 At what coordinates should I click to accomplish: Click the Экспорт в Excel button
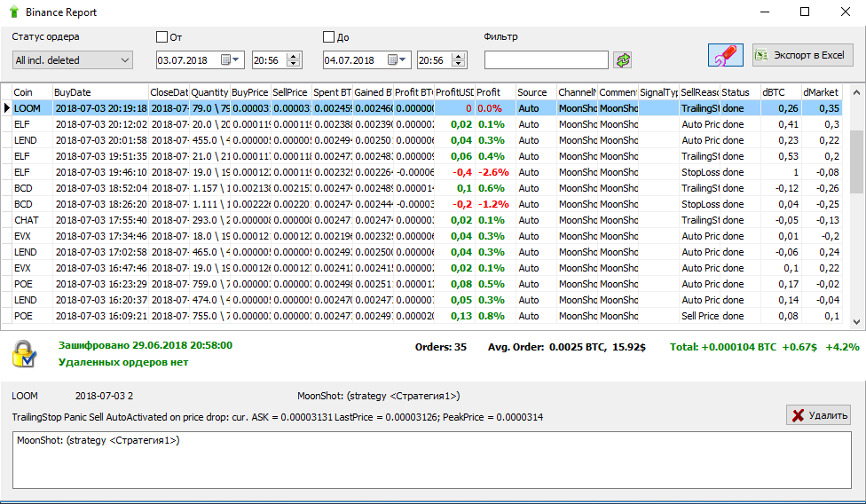click(802, 55)
